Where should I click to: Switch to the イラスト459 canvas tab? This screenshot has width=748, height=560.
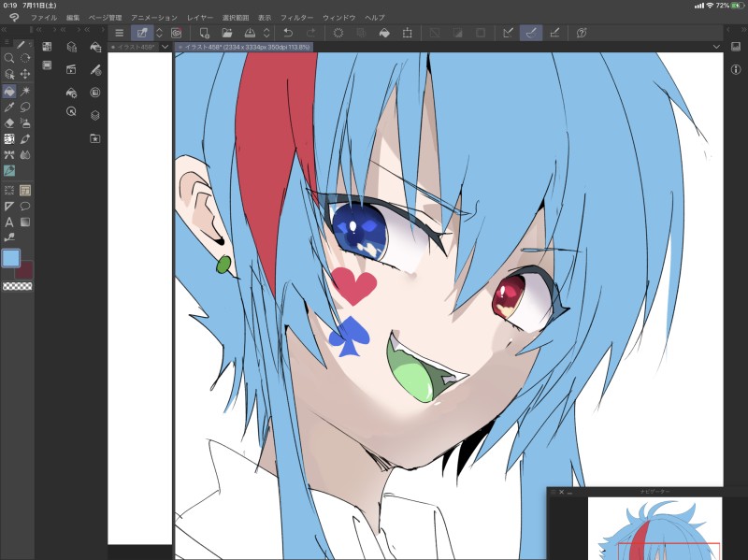click(x=134, y=47)
